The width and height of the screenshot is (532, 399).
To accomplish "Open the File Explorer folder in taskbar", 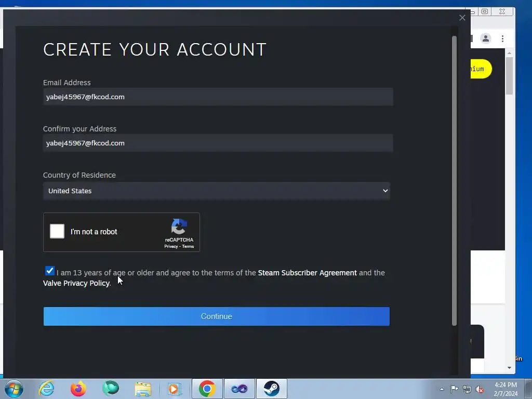I will [143, 389].
